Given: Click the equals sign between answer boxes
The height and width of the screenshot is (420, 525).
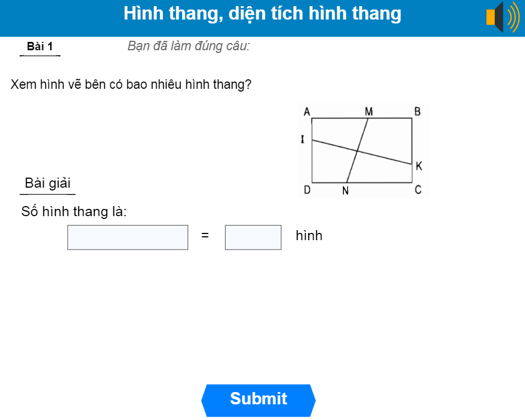Looking at the screenshot, I should pos(205,236).
